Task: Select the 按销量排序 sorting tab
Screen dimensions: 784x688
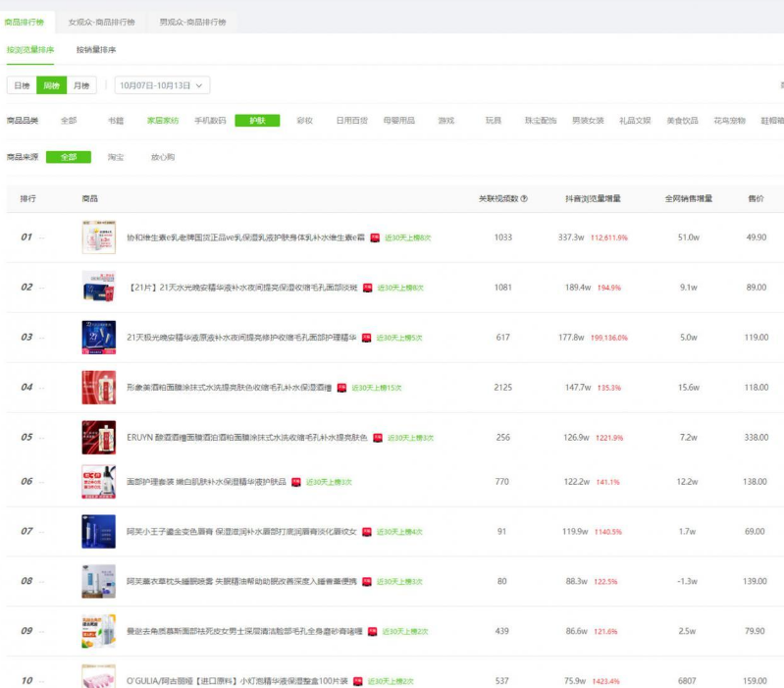Action: click(96, 49)
